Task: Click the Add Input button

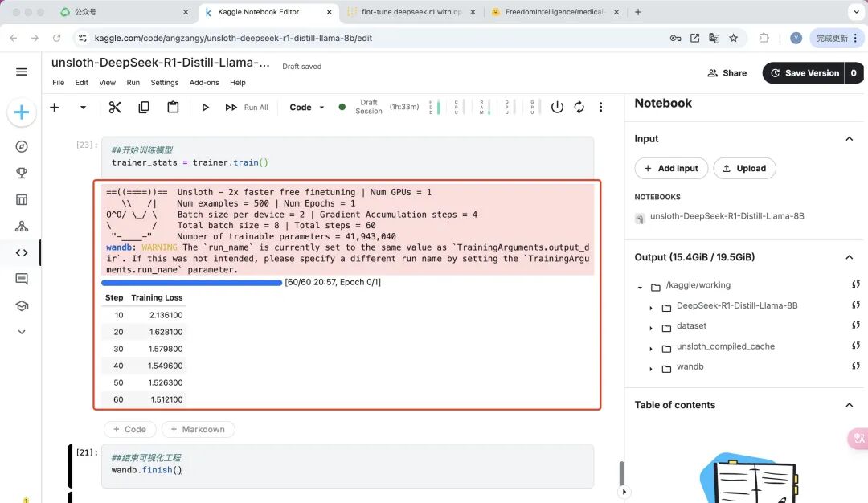Action: [x=671, y=168]
